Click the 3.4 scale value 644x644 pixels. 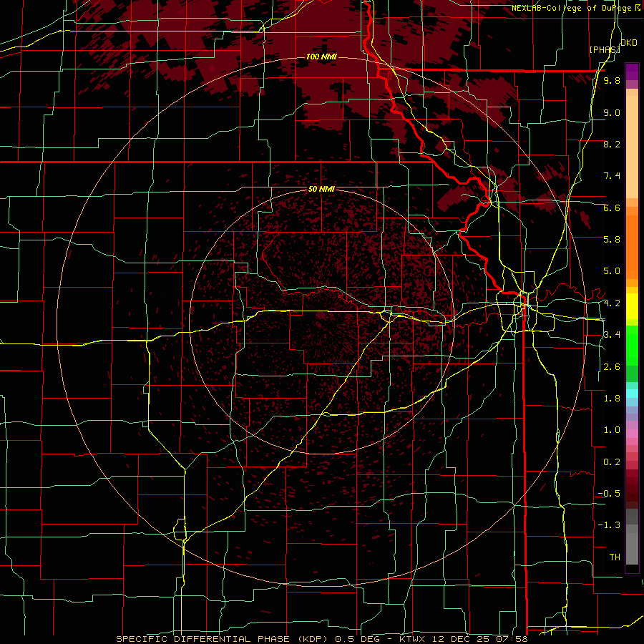pyautogui.click(x=612, y=335)
